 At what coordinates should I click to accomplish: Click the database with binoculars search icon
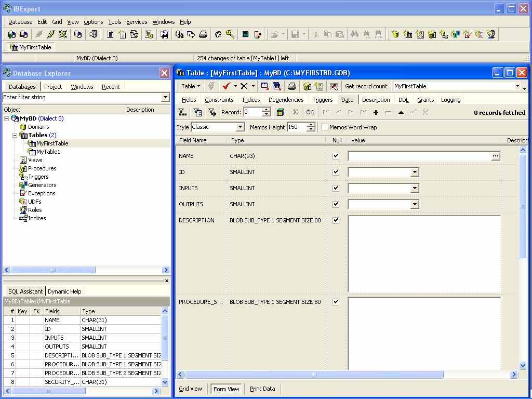(x=179, y=34)
